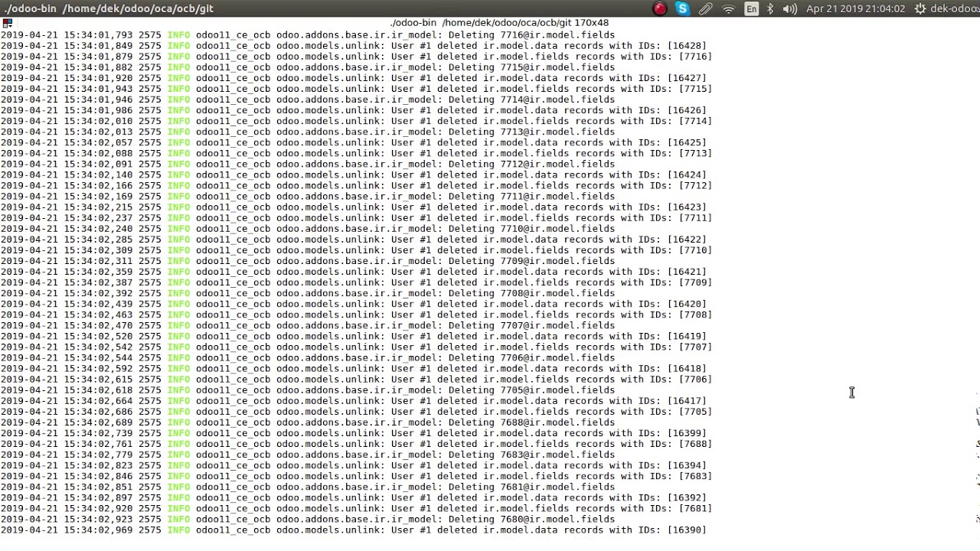Open the Bluetooth indicator menu
Image resolution: width=980 pixels, height=551 pixels.
click(x=771, y=9)
